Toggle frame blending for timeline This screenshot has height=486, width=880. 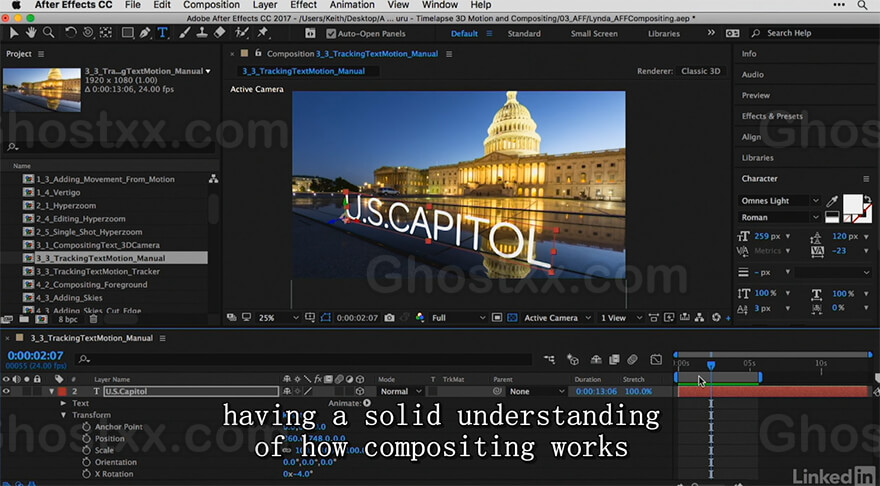pyautogui.click(x=615, y=359)
